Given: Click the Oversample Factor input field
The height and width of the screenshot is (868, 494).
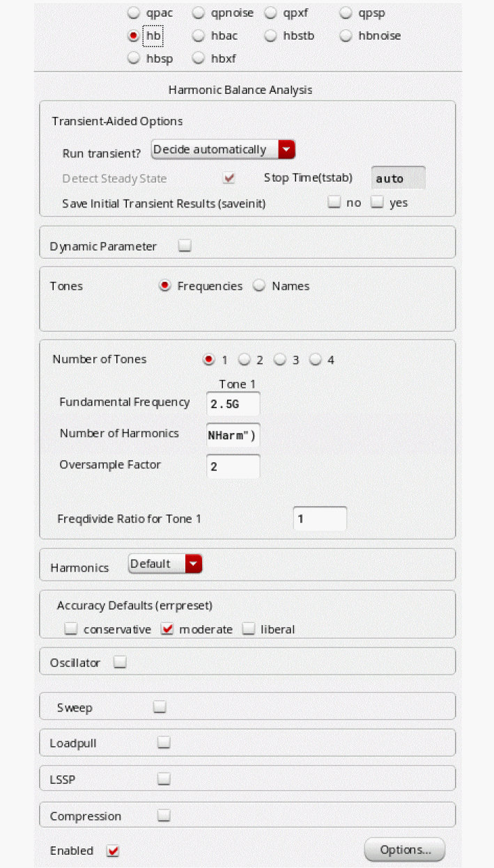Looking at the screenshot, I should pyautogui.click(x=233, y=466).
